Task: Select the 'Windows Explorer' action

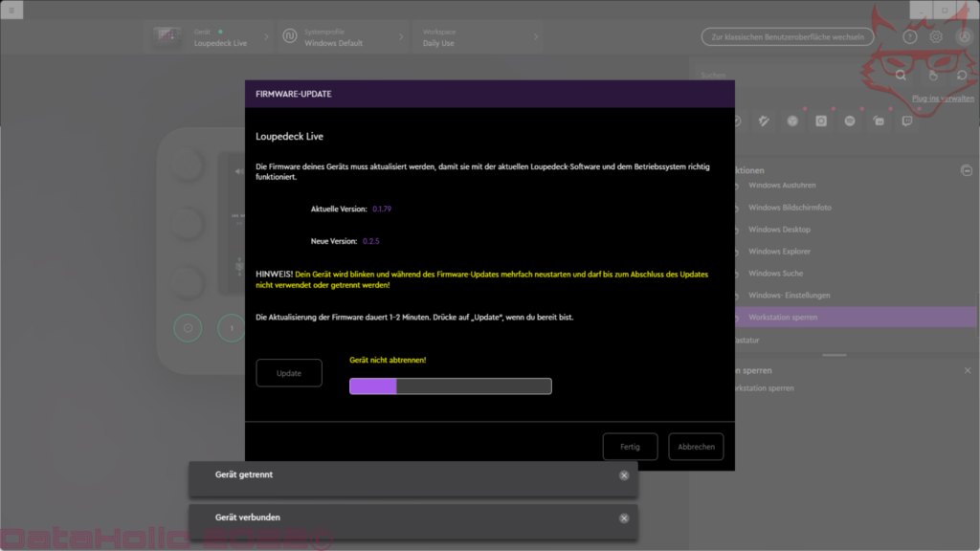Action: point(779,252)
